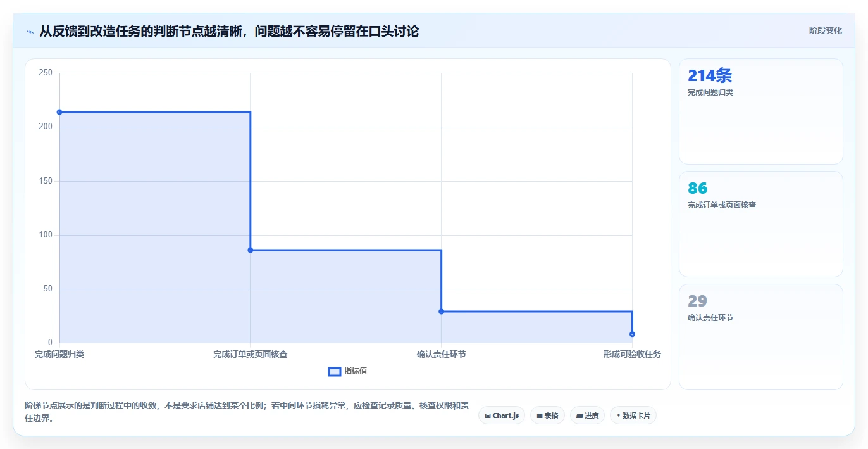Click the y-axis tick 150
This screenshot has width=868, height=449.
coord(46,181)
